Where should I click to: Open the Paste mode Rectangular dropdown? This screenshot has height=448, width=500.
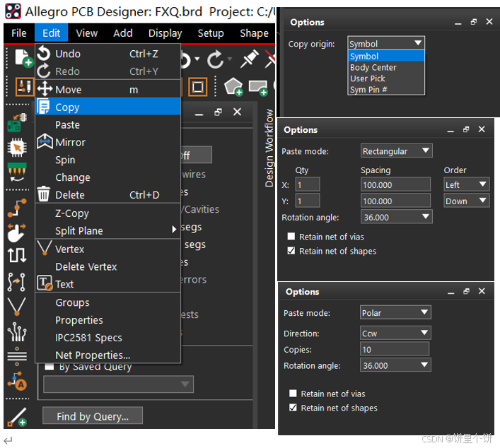pos(396,151)
